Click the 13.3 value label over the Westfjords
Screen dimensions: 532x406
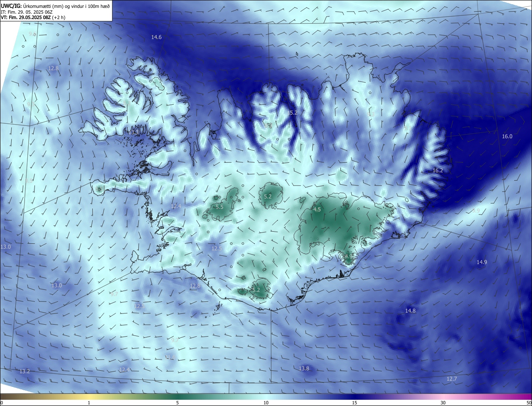pos(134,132)
